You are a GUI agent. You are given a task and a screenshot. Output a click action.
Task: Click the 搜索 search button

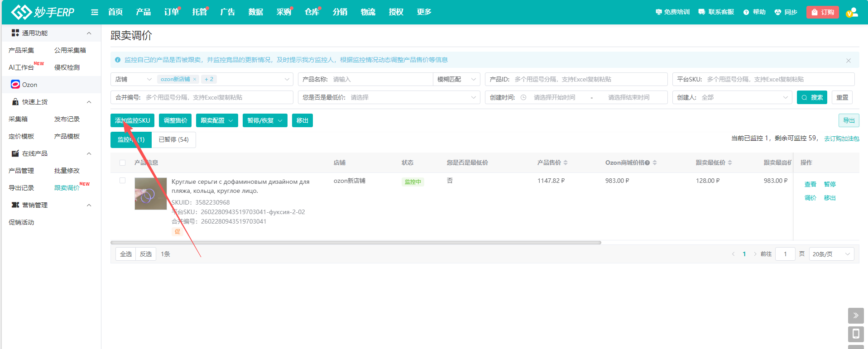point(812,97)
